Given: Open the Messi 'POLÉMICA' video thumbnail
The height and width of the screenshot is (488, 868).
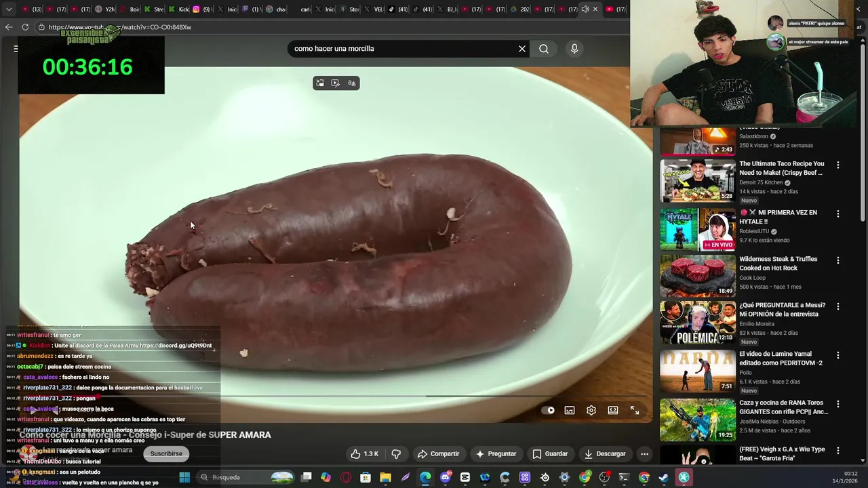Looking at the screenshot, I should click(x=698, y=323).
